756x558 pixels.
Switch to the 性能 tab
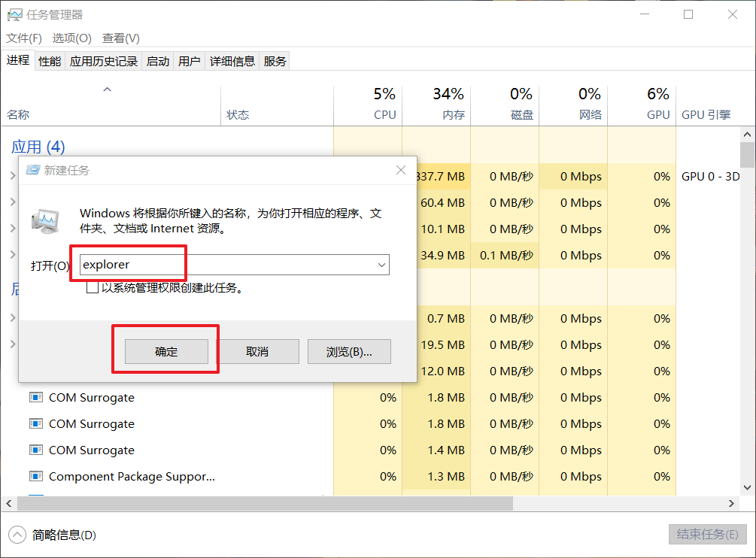tap(50, 62)
